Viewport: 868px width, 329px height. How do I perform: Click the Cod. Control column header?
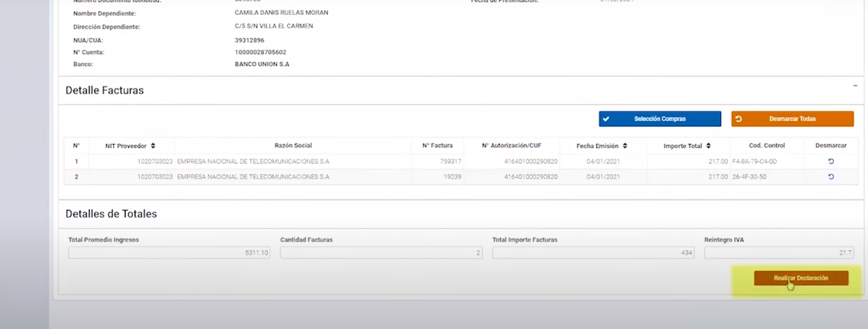pos(766,146)
